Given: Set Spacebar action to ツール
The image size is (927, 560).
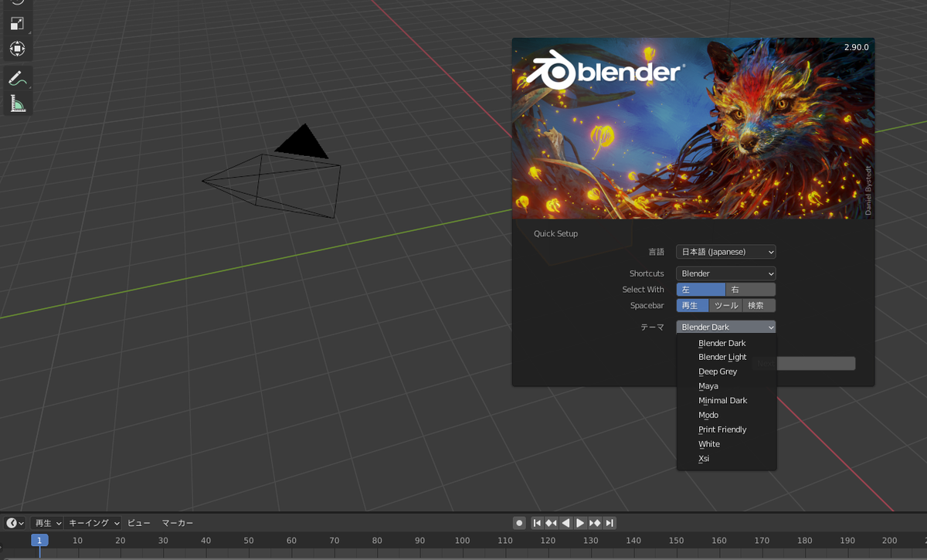Looking at the screenshot, I should click(x=726, y=306).
